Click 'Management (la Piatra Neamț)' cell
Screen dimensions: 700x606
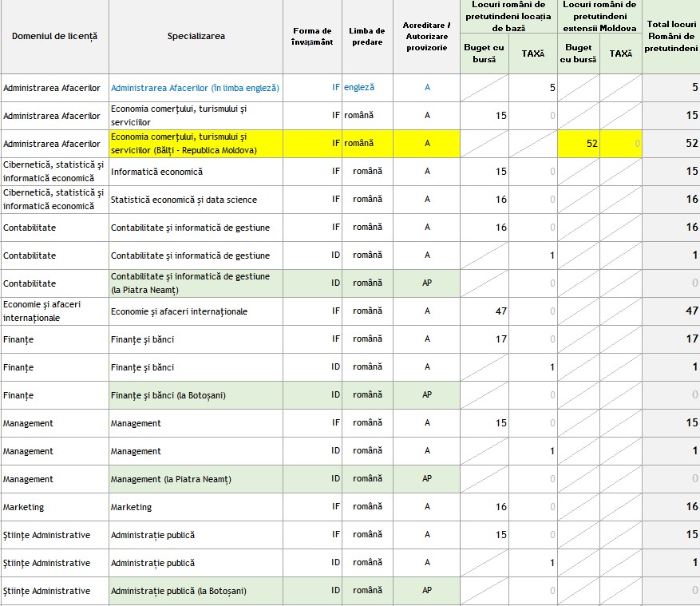click(196, 479)
